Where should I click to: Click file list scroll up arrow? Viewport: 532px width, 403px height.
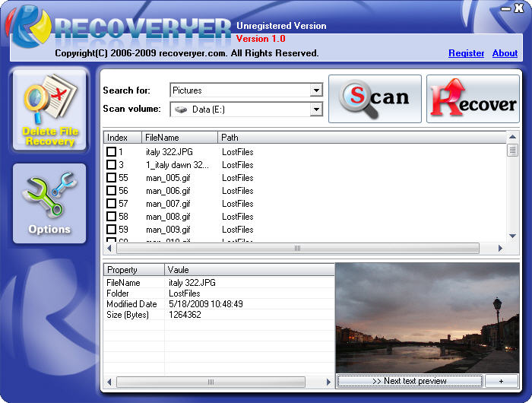(x=512, y=137)
